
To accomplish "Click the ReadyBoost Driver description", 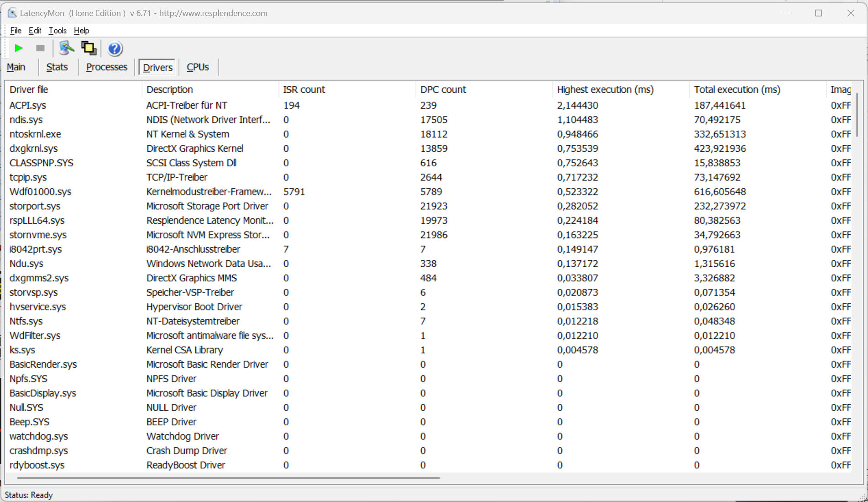I will [x=186, y=465].
